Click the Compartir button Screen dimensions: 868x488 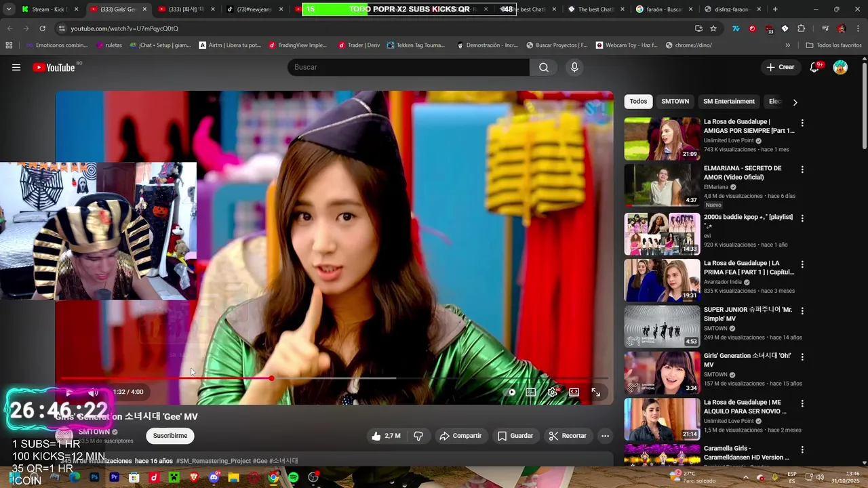coord(460,436)
